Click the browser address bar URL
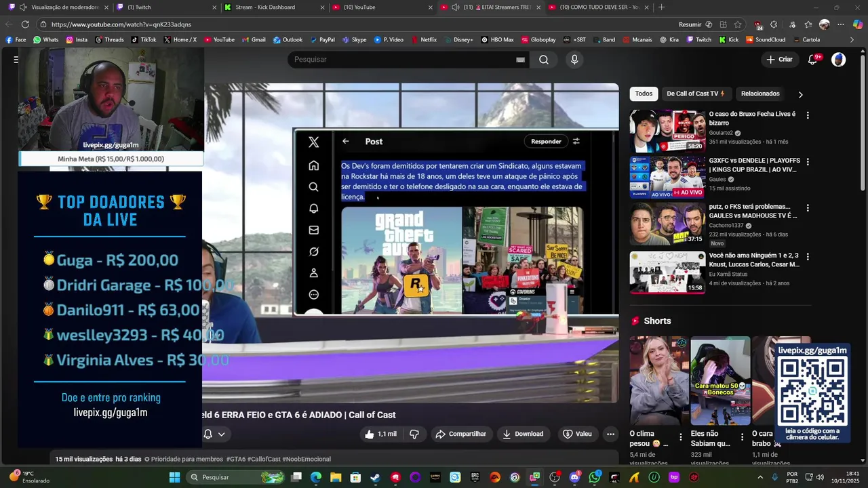Image resolution: width=868 pixels, height=488 pixels. click(x=122, y=24)
